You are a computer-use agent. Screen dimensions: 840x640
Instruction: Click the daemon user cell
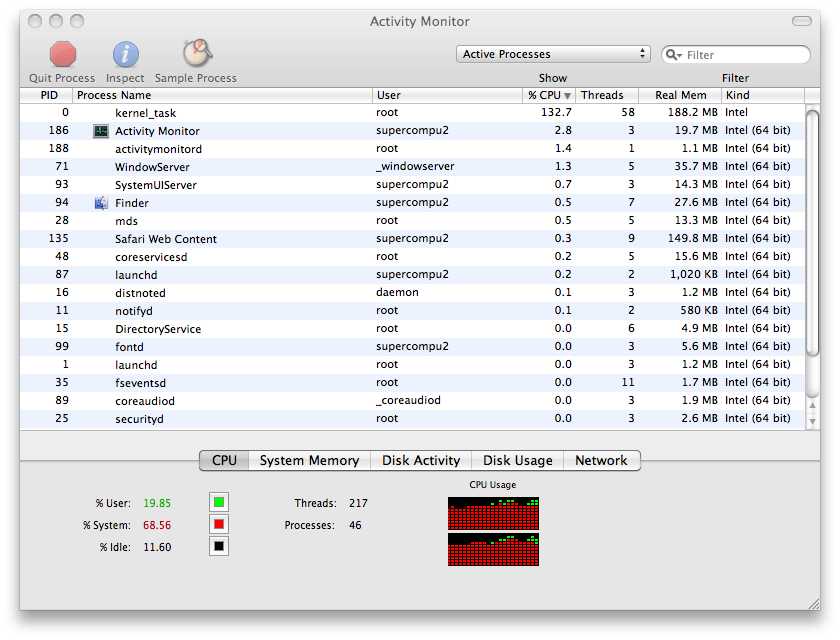398,292
